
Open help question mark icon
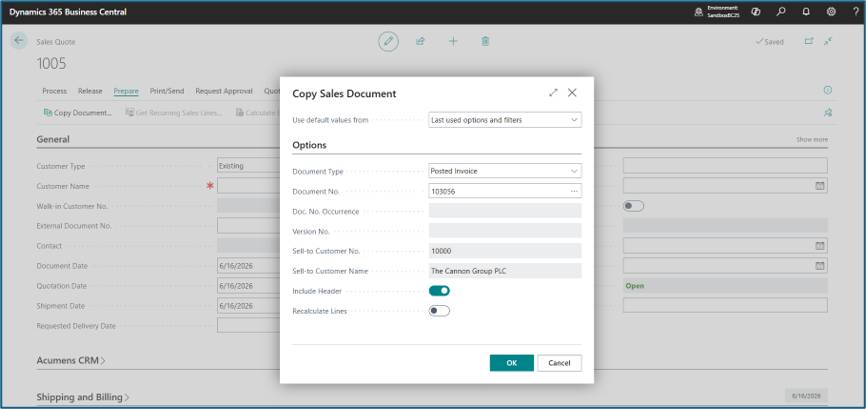pyautogui.click(x=856, y=12)
